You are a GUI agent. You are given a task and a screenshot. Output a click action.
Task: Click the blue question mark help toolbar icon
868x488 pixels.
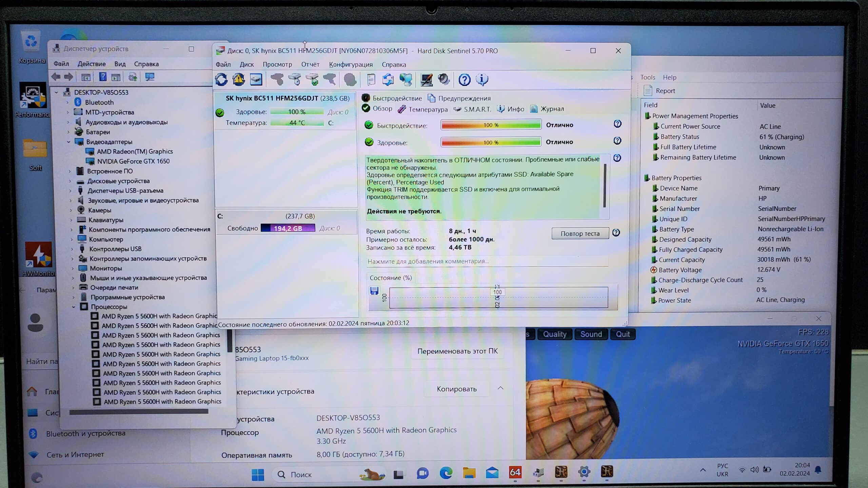(x=464, y=80)
